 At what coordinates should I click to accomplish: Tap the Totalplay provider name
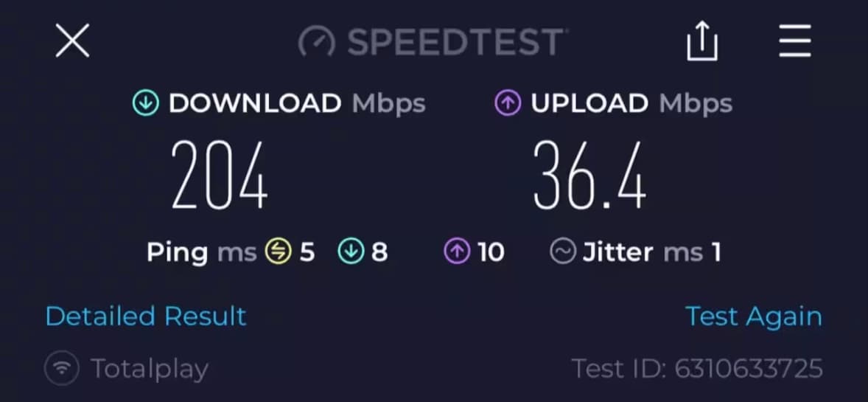click(x=150, y=370)
